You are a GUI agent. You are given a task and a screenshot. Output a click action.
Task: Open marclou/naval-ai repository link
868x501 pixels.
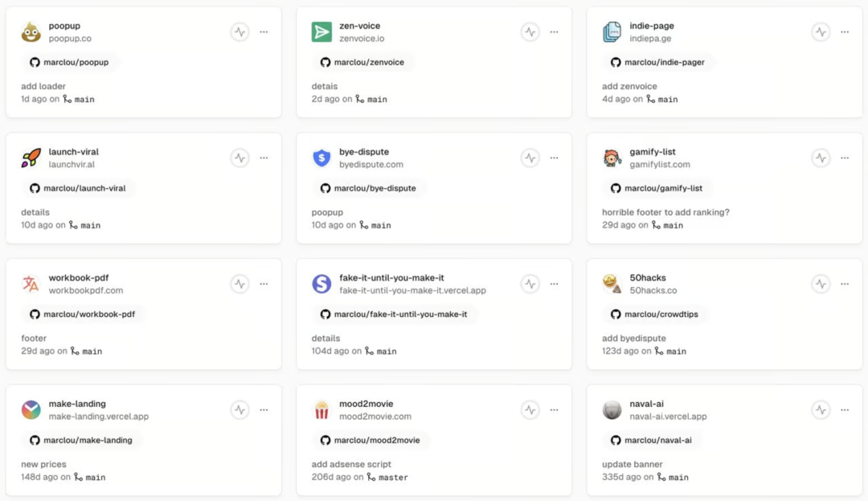tap(651, 440)
